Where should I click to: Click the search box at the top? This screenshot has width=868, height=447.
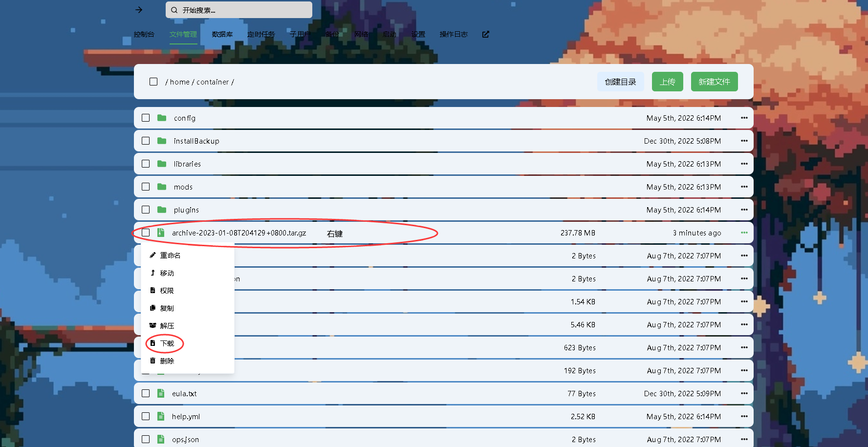click(x=239, y=10)
